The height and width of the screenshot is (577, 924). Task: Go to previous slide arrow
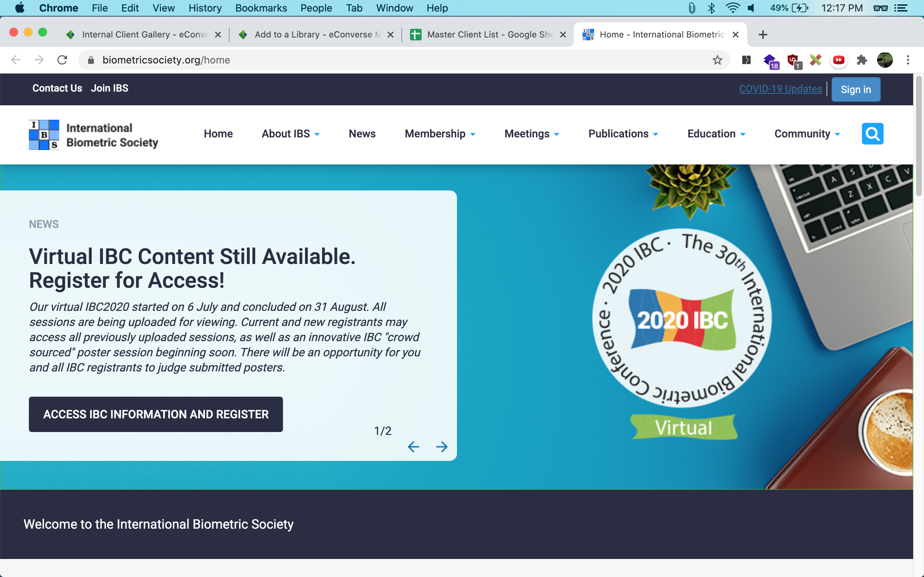413,446
